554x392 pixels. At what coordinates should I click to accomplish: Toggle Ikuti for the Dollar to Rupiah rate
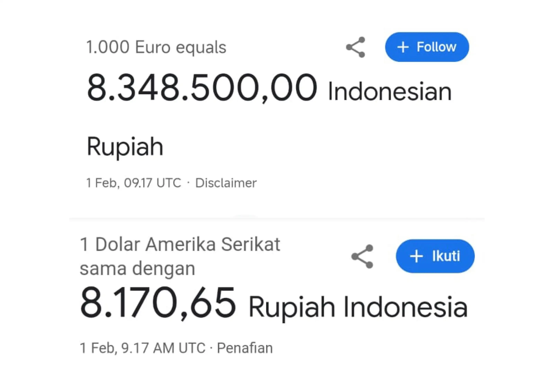[435, 256]
